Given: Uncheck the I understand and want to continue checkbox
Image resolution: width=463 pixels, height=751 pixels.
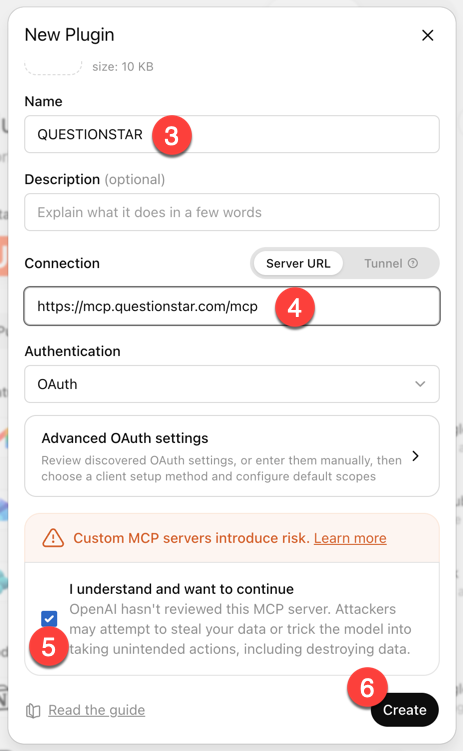Looking at the screenshot, I should (x=49, y=618).
